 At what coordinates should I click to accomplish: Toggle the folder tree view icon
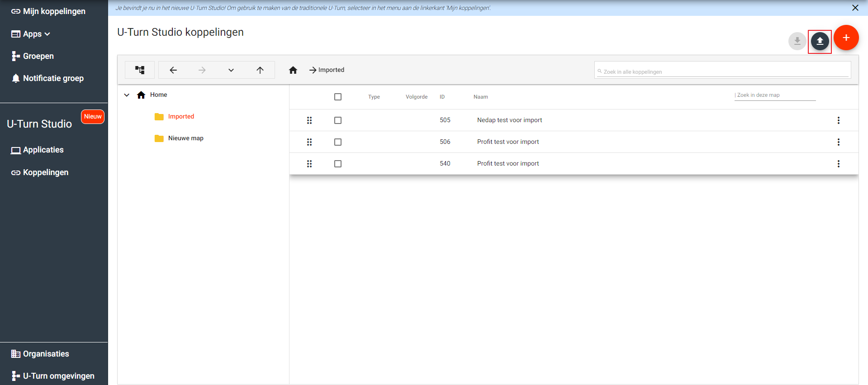pos(140,70)
